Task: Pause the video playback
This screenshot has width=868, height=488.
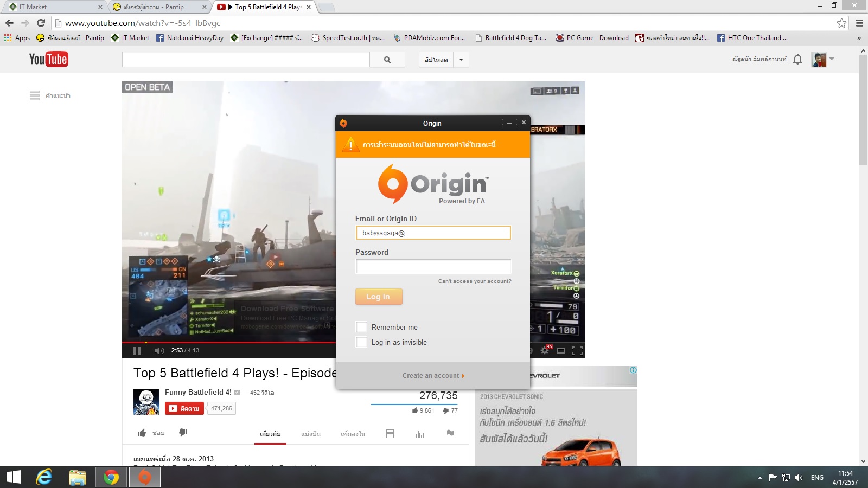Action: pos(137,350)
